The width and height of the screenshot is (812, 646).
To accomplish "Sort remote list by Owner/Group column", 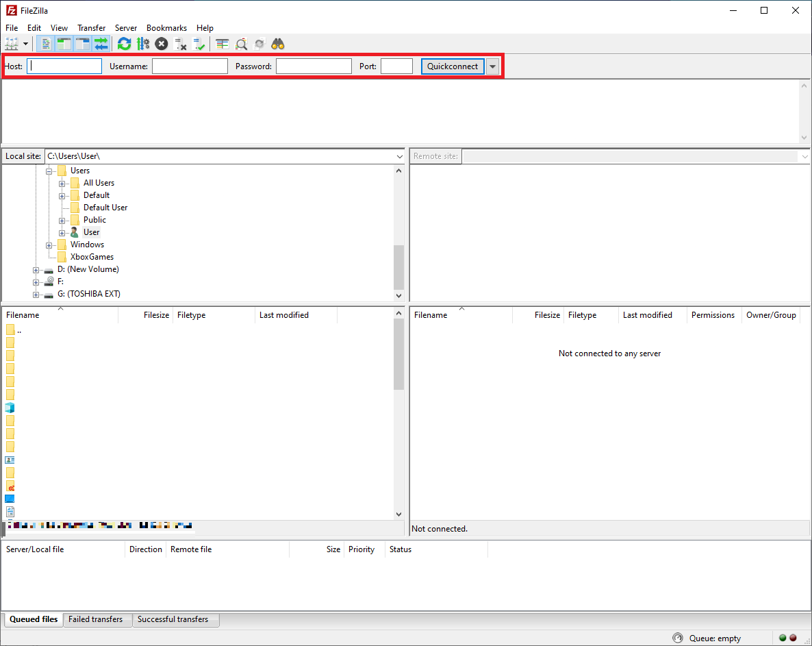I will (771, 315).
